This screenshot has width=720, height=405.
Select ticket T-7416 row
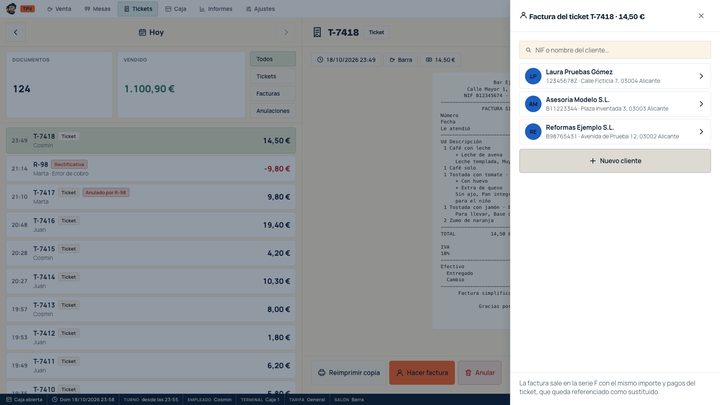pos(151,225)
